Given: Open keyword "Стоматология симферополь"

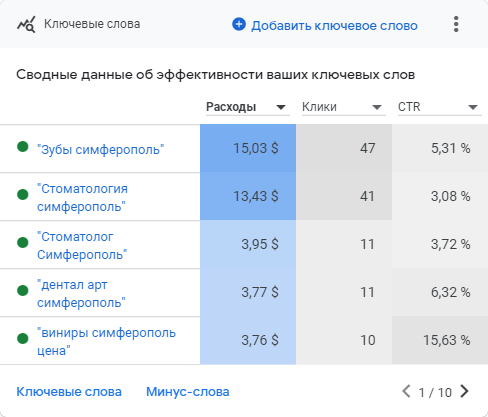Looking at the screenshot, I should pos(82,198).
